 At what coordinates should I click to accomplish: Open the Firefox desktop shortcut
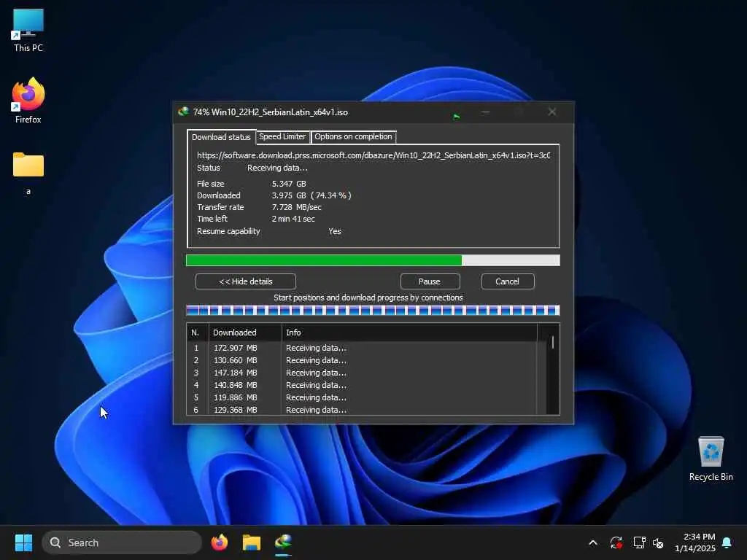coord(28,101)
